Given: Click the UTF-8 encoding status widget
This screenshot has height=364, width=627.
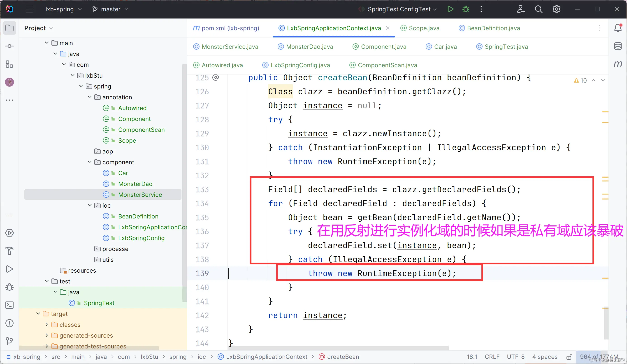Looking at the screenshot, I should 516,357.
